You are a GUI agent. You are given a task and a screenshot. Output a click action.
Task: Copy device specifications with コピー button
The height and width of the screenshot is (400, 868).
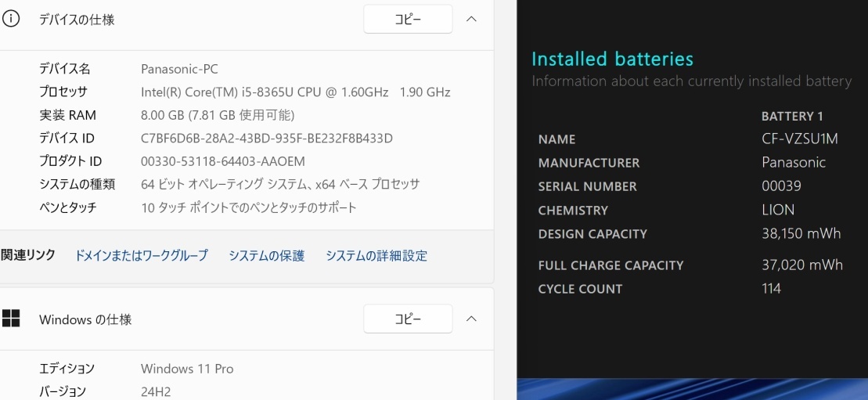pyautogui.click(x=408, y=20)
